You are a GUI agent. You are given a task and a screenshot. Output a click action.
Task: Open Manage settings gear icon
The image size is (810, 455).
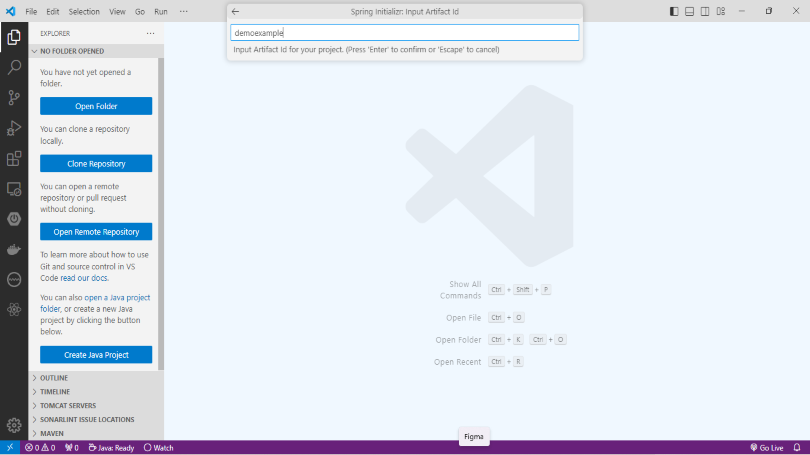click(14, 425)
